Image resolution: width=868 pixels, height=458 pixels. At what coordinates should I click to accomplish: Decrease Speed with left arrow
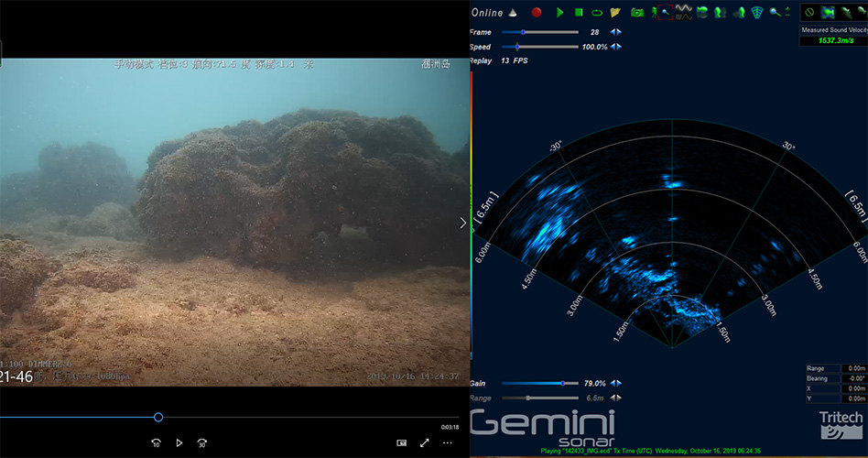pyautogui.click(x=613, y=47)
